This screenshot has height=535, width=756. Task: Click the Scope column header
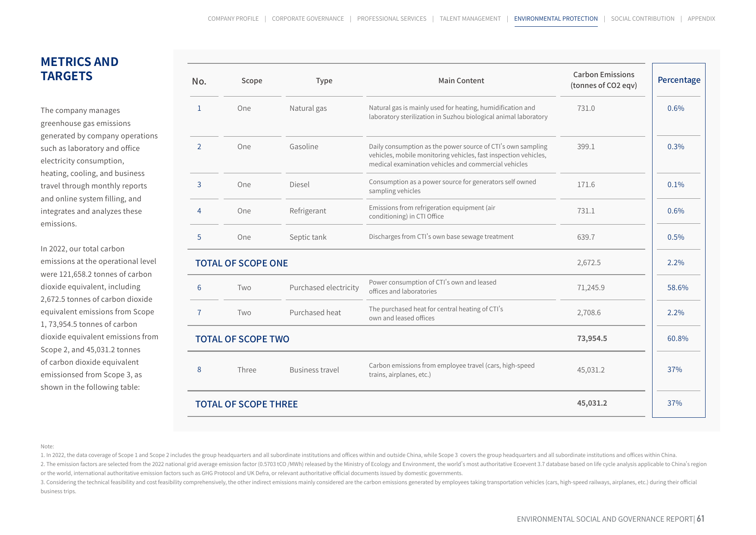(x=252, y=81)
